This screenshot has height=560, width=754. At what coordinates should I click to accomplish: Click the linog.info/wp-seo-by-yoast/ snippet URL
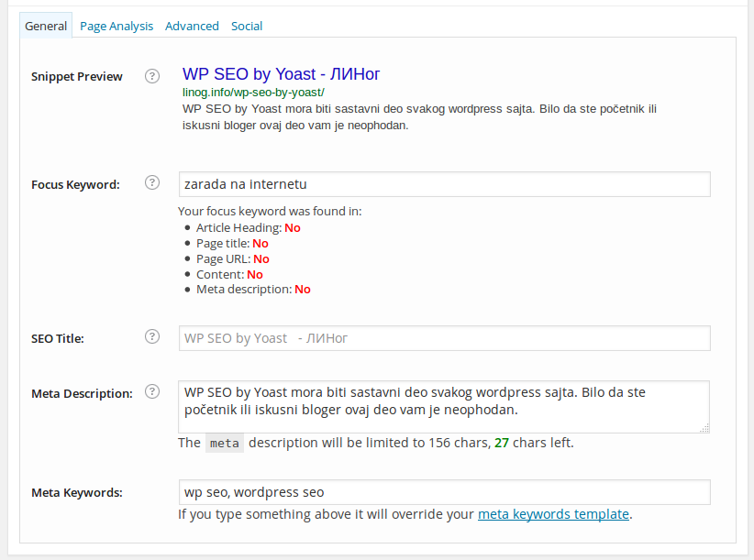253,93
